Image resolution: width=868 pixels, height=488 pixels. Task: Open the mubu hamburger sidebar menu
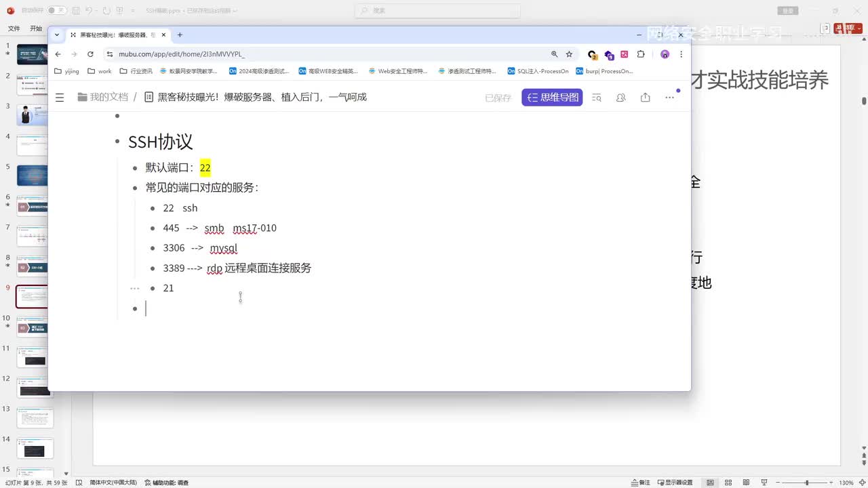tap(60, 98)
